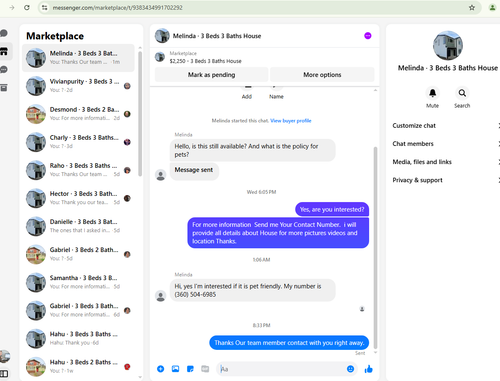This screenshot has height=381, width=500.
Task: Reload the page in browser toolbar
Action: [x=27, y=7]
